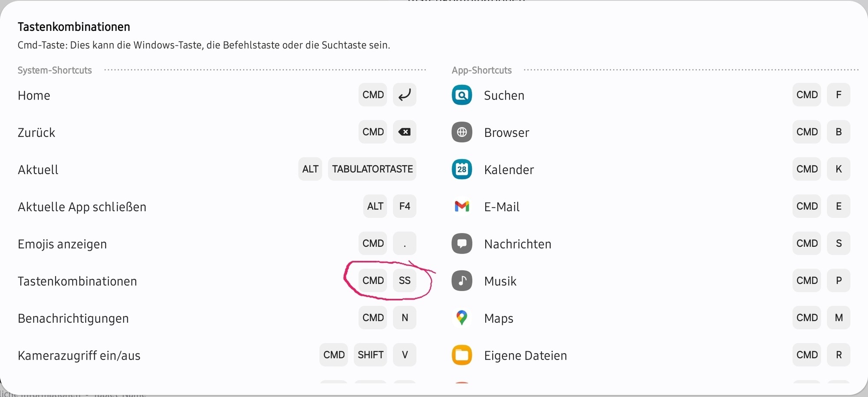Click the Google Maps pin icon

pos(462,318)
